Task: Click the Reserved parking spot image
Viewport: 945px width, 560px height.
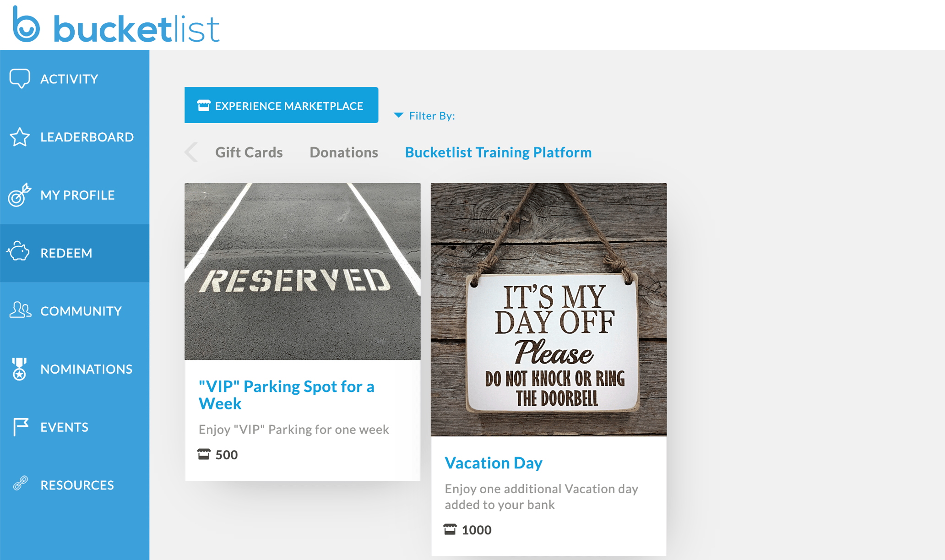Action: (x=302, y=272)
